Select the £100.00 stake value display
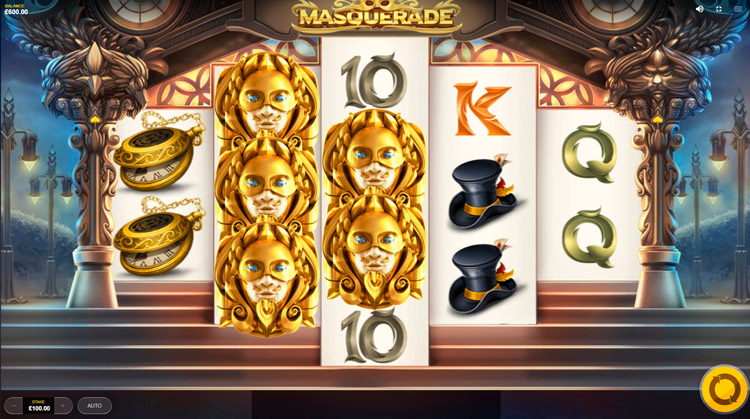Image resolution: width=750 pixels, height=419 pixels. (39, 406)
